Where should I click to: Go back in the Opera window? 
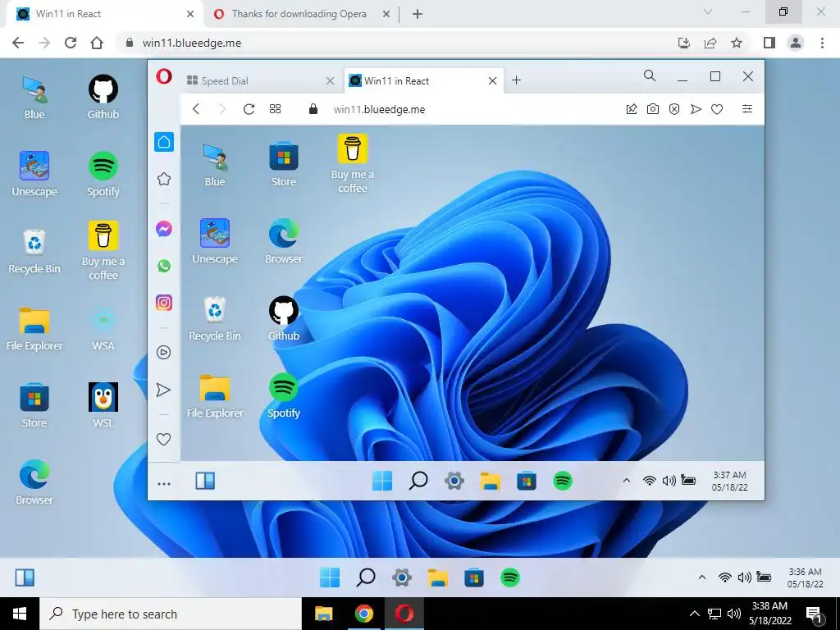[x=196, y=109]
